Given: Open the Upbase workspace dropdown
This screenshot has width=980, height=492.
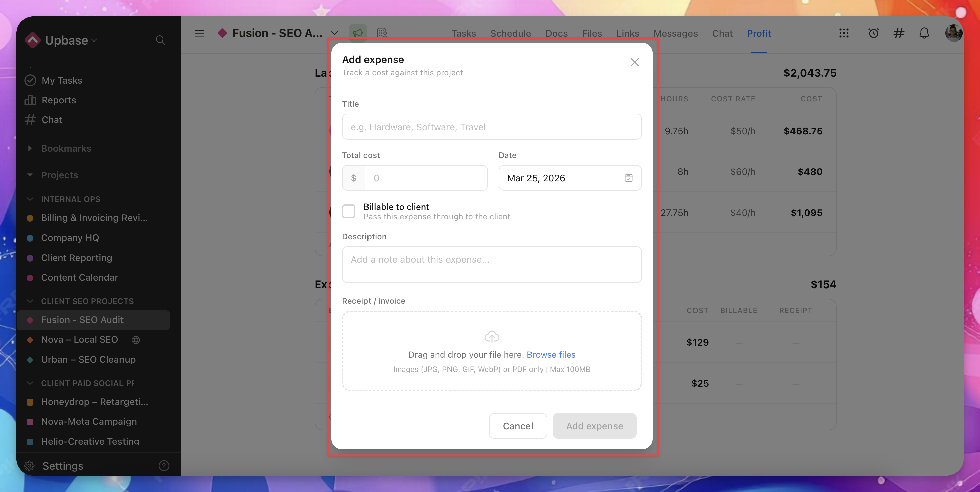Looking at the screenshot, I should coord(71,40).
